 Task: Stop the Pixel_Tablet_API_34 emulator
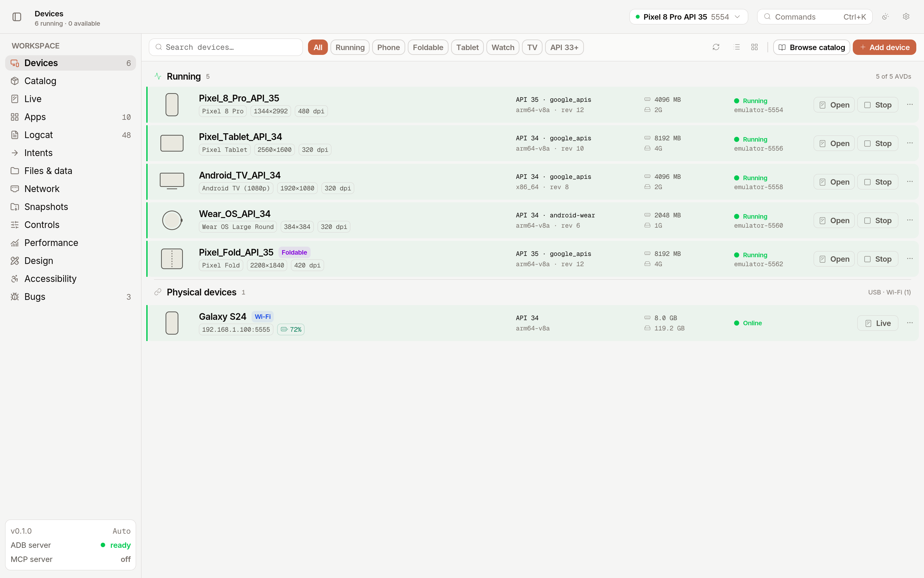[x=878, y=143]
